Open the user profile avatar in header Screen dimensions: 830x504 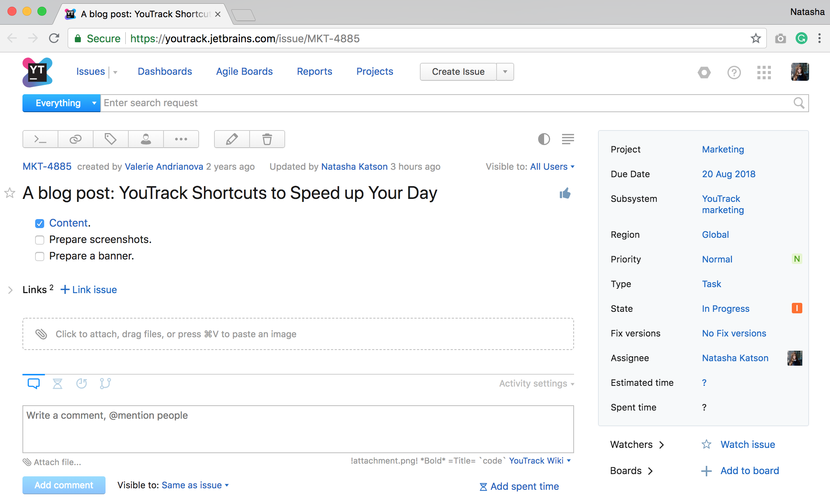(x=800, y=72)
